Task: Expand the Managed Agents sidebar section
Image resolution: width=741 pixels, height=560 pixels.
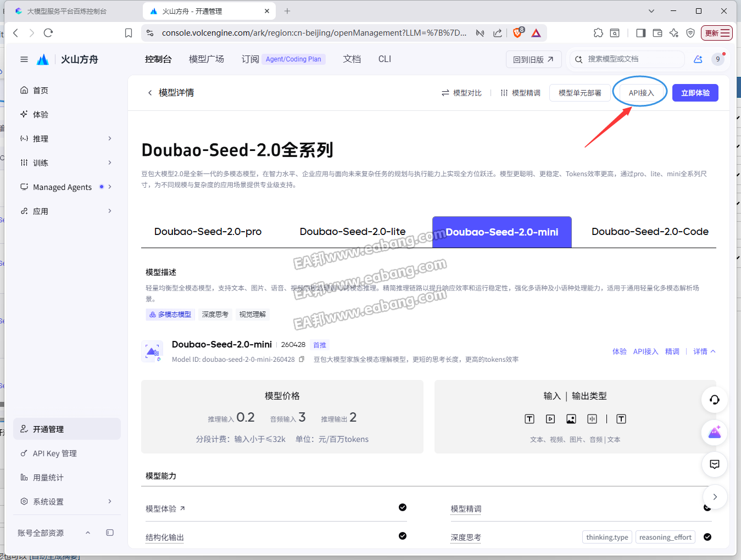Action: 67,187
